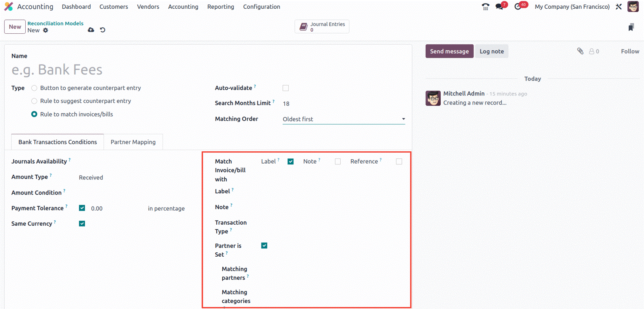644x309 pixels.
Task: Discard changes with the undo icon
Action: (x=103, y=30)
